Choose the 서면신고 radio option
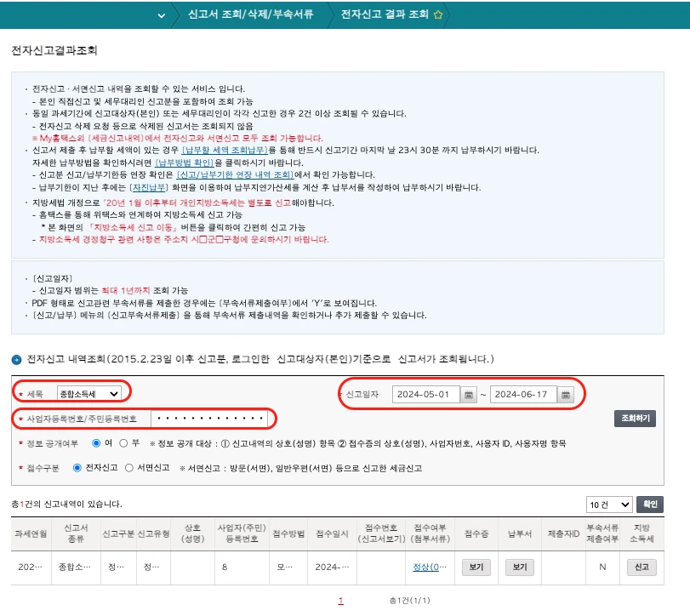The image size is (690, 616). [129, 467]
